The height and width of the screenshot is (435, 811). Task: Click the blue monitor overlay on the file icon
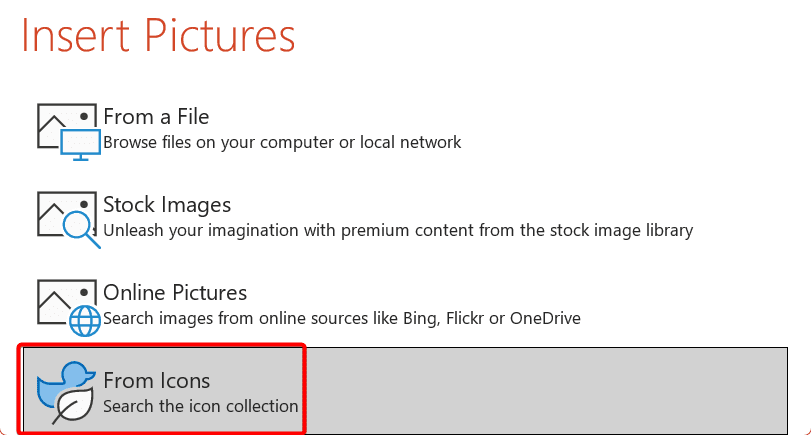click(80, 145)
